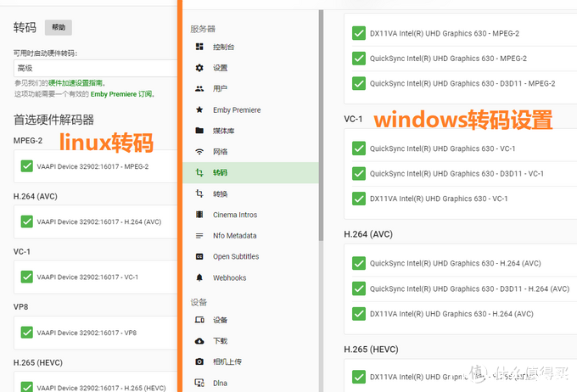Click the 首选硬件解码器 heading

pos(53,120)
